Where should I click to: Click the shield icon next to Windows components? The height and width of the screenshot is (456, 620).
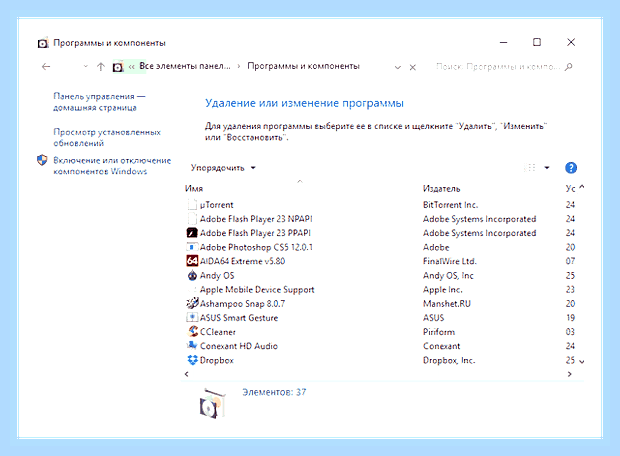pyautogui.click(x=42, y=160)
